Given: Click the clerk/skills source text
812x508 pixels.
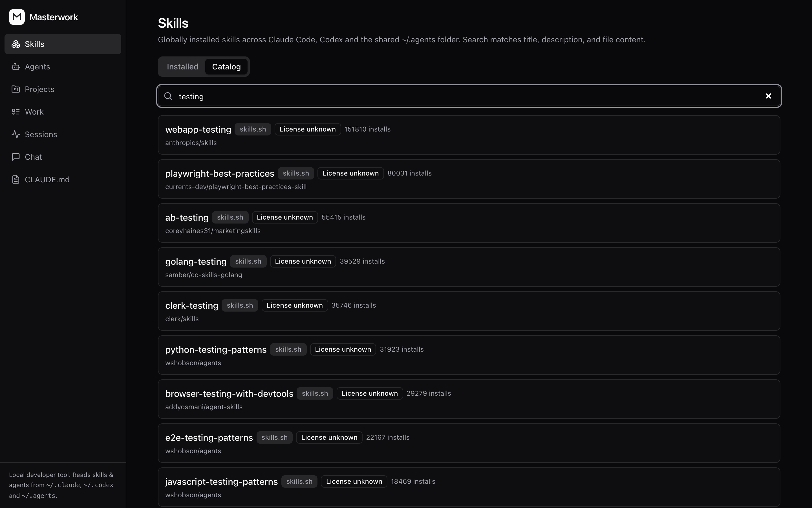Looking at the screenshot, I should 182,319.
